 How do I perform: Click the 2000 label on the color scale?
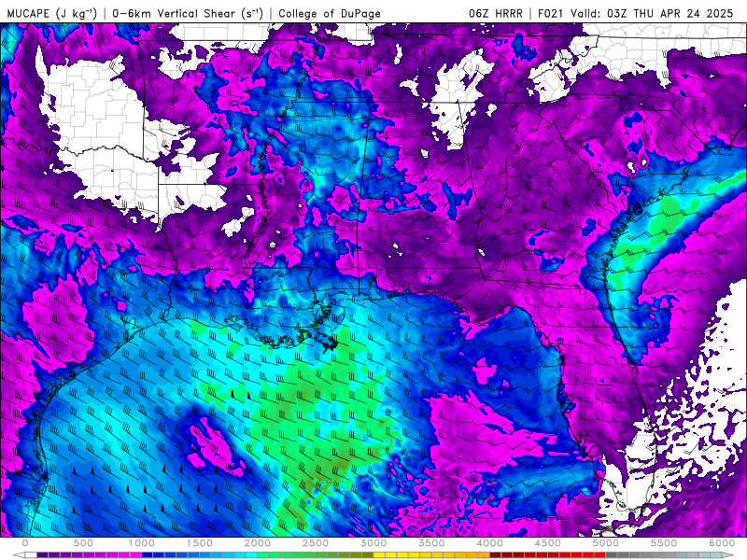pyautogui.click(x=258, y=543)
